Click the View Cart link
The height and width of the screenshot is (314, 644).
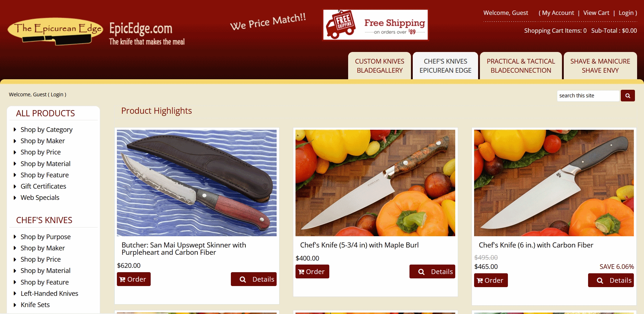pyautogui.click(x=596, y=13)
